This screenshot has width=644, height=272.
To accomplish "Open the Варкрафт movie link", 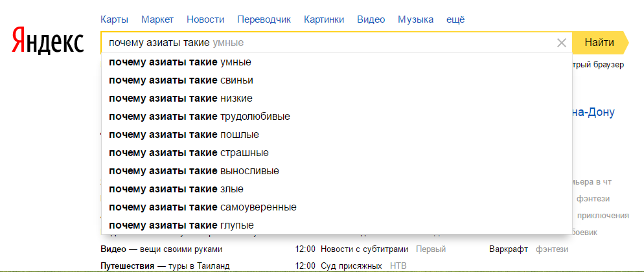I will (x=509, y=249).
